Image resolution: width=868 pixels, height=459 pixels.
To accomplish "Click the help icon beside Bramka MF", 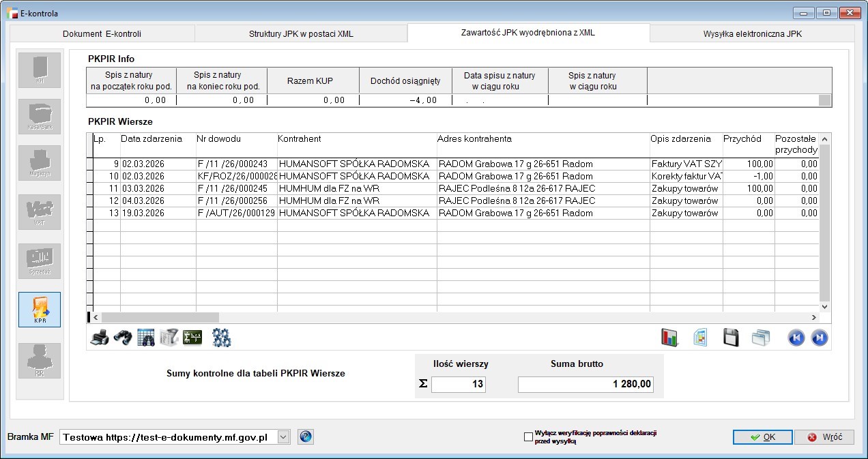I will (x=306, y=437).
